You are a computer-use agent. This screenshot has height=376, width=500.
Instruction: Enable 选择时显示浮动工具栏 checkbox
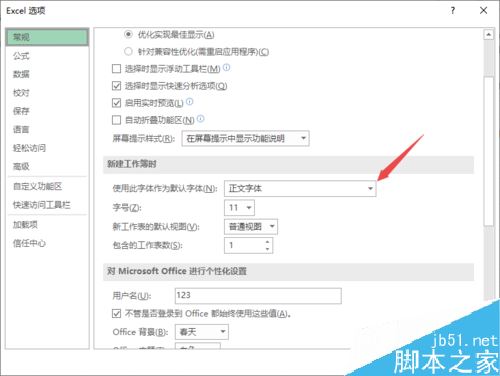tap(116, 69)
